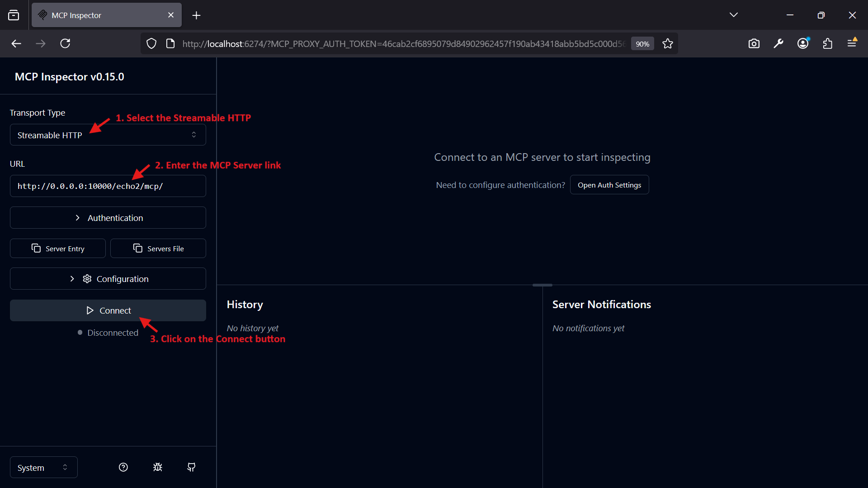This screenshot has width=868, height=488.
Task: Click the Connect button
Action: pos(108,310)
